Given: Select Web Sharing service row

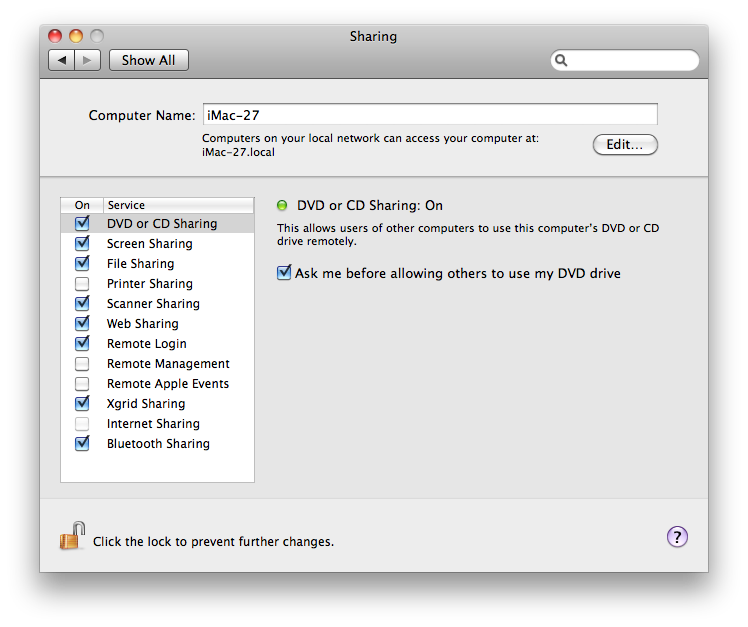Looking at the screenshot, I should 142,324.
